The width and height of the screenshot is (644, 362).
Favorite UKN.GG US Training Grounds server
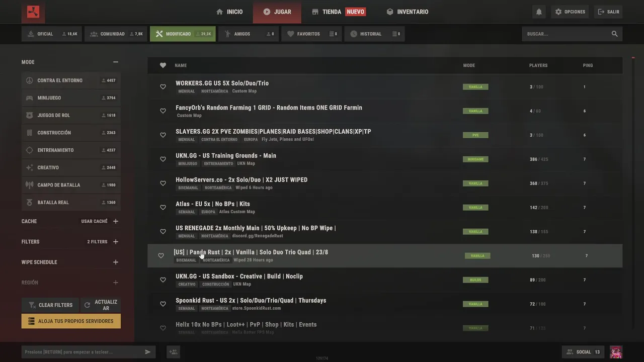tap(163, 159)
